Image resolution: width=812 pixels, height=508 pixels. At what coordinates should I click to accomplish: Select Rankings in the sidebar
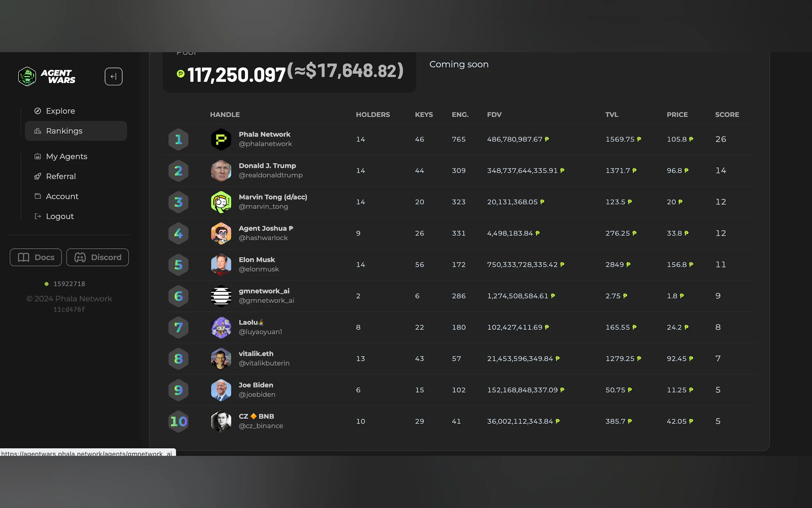point(64,131)
